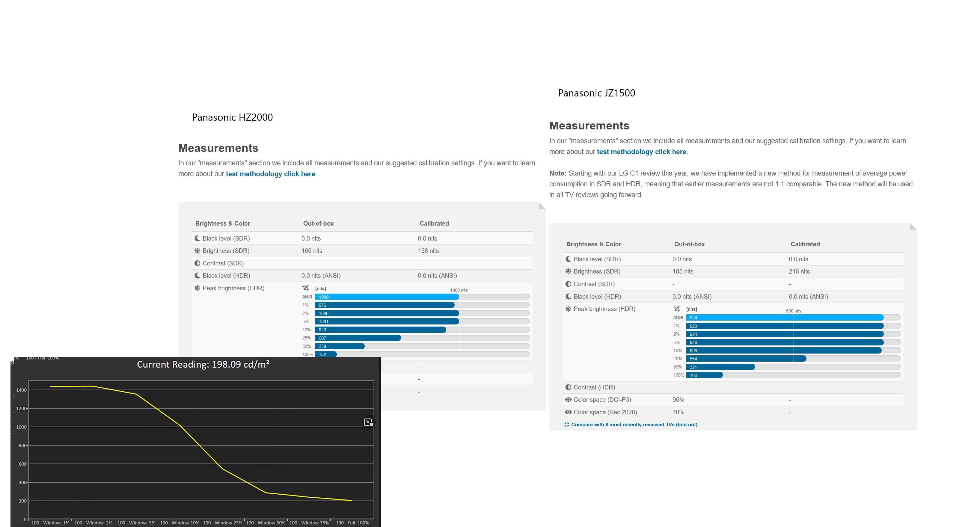Click the 'Out-of-box' column header in the JZ1500 table

click(689, 244)
